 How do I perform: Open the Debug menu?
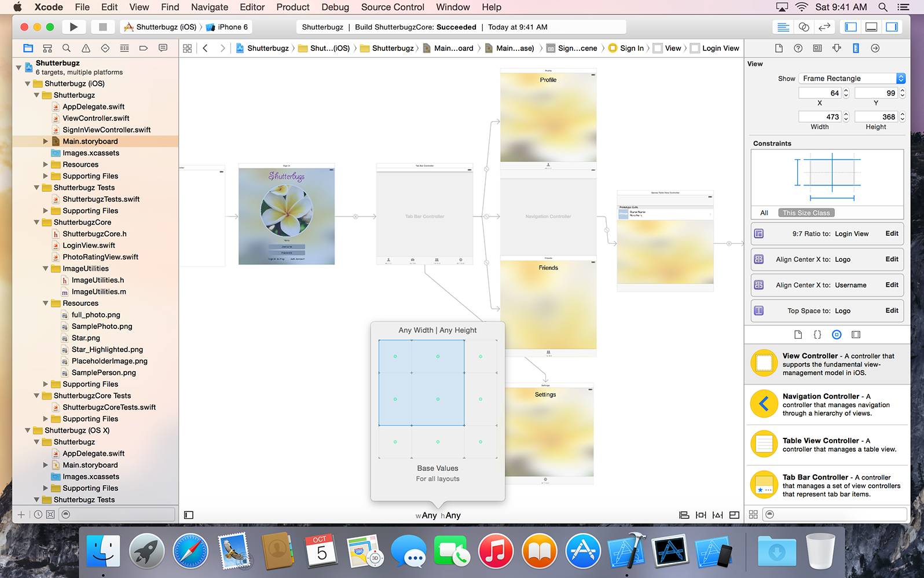coord(335,7)
